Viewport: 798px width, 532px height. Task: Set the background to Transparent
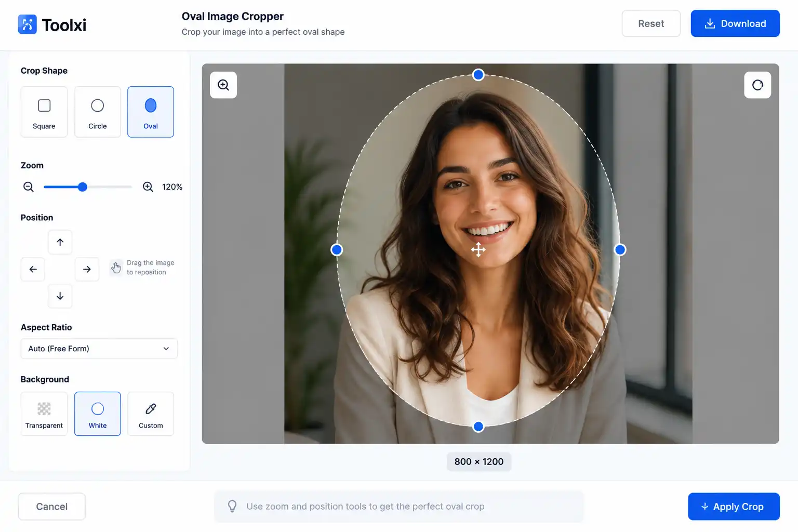click(44, 414)
